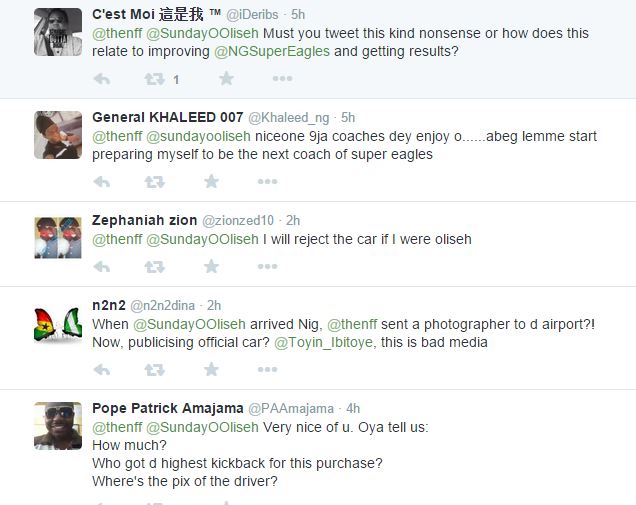Open more options on General KHALEED's tweet
This screenshot has width=636, height=505.
267,182
